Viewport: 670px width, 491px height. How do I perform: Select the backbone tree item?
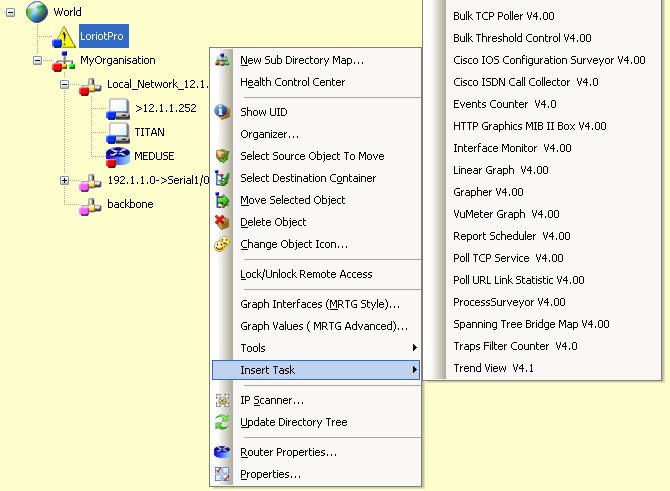(x=128, y=204)
